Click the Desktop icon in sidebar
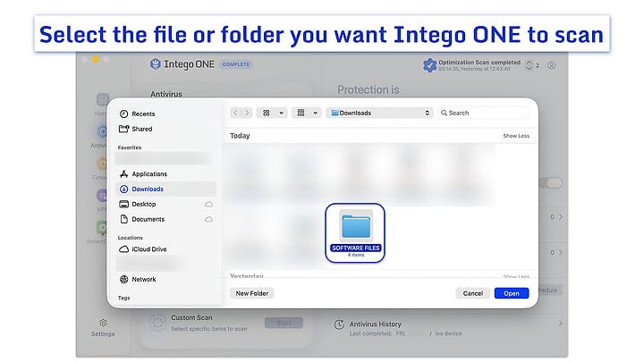The image size is (644, 362). point(123,204)
